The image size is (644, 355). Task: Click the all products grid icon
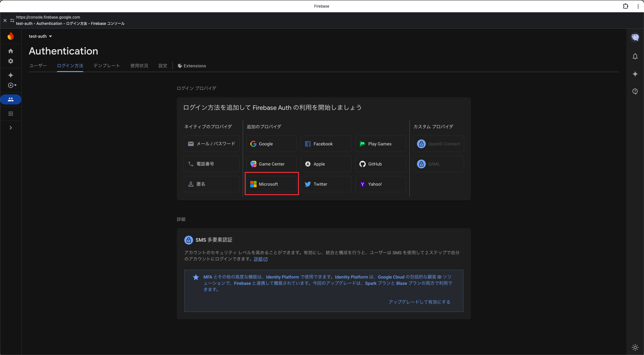click(x=11, y=114)
